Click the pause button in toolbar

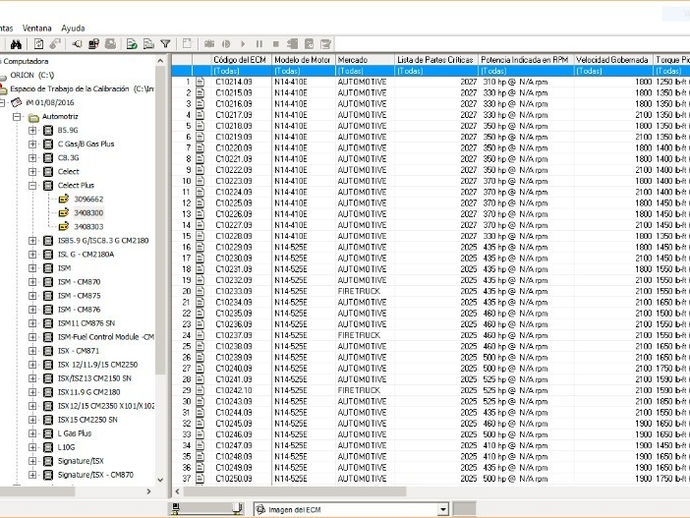pos(259,44)
